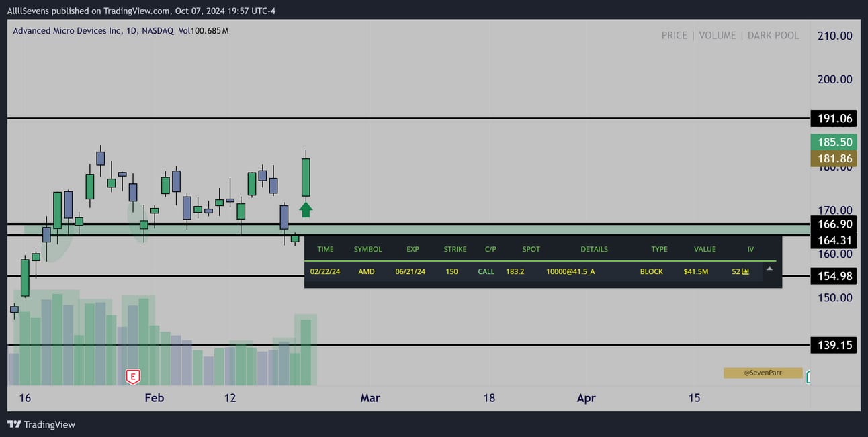Click the 12 date label on time axis
The width and height of the screenshot is (868, 437).
click(230, 398)
